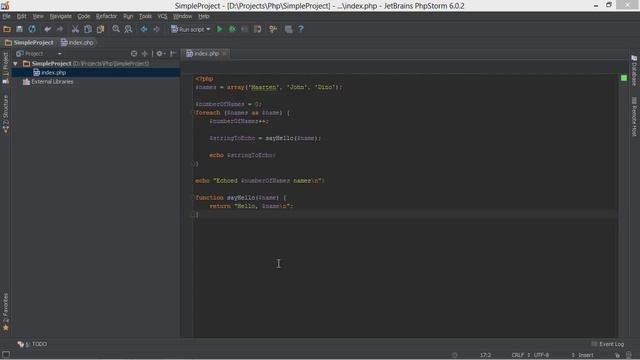Viewport: 640px width, 360px height.
Task: Open the View menu
Action: pos(38,16)
